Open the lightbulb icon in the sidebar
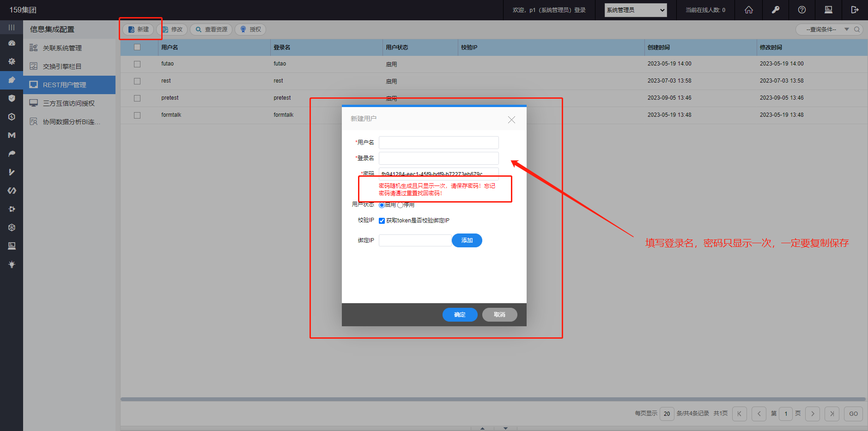 point(12,264)
